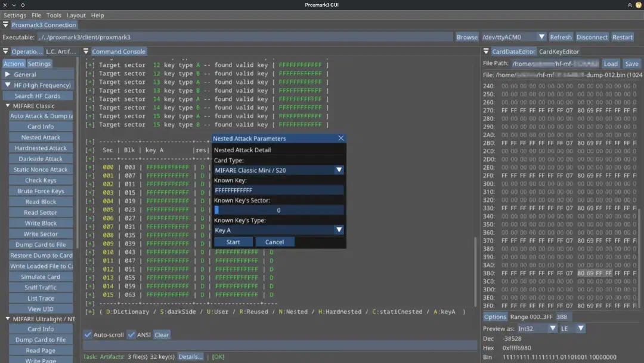This screenshot has height=363, width=644.
Task: Collapse the Proxmark3 Connection panel triangle
Action: (5, 25)
